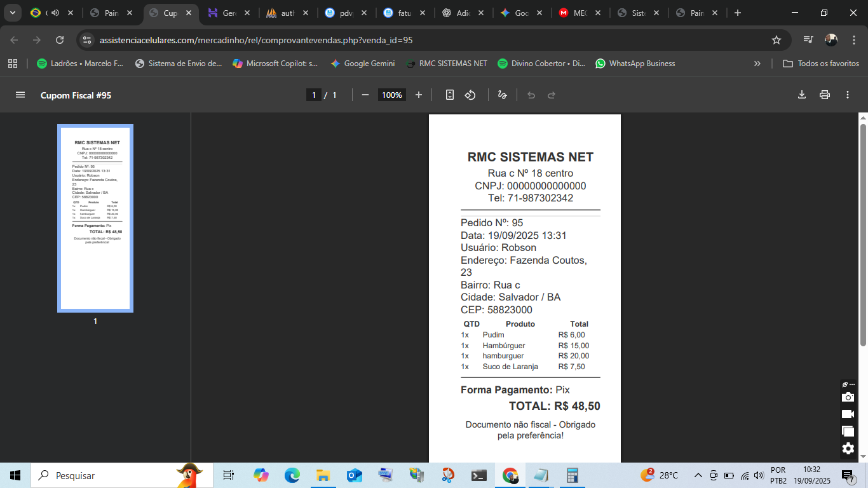
Task: Select the page 1 thumbnail
Action: (95, 218)
